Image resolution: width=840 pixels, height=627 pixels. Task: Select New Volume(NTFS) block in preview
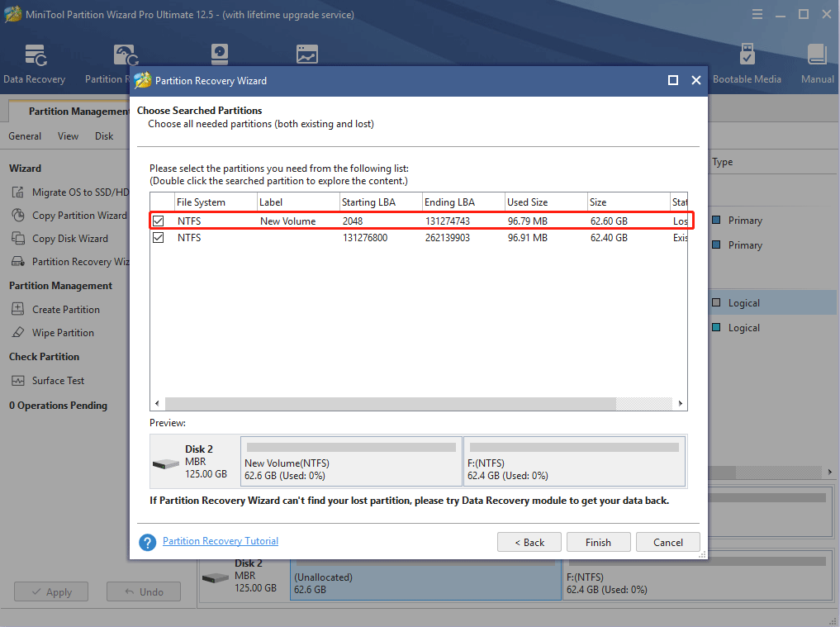pyautogui.click(x=351, y=462)
